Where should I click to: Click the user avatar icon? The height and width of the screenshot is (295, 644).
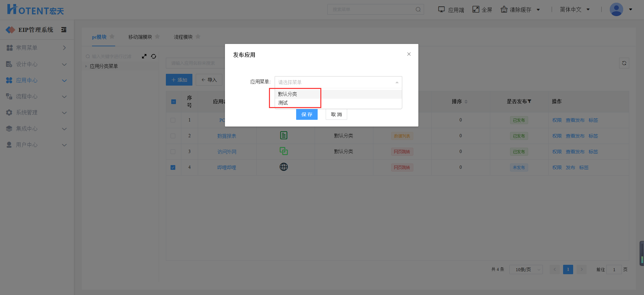pyautogui.click(x=616, y=9)
